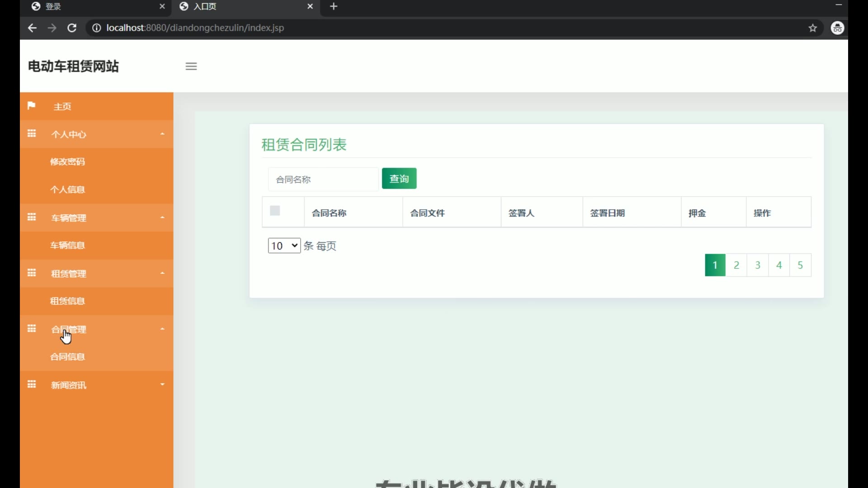This screenshot has width=868, height=488.
Task: Open the browser profile avatar icon
Action: pos(837,28)
